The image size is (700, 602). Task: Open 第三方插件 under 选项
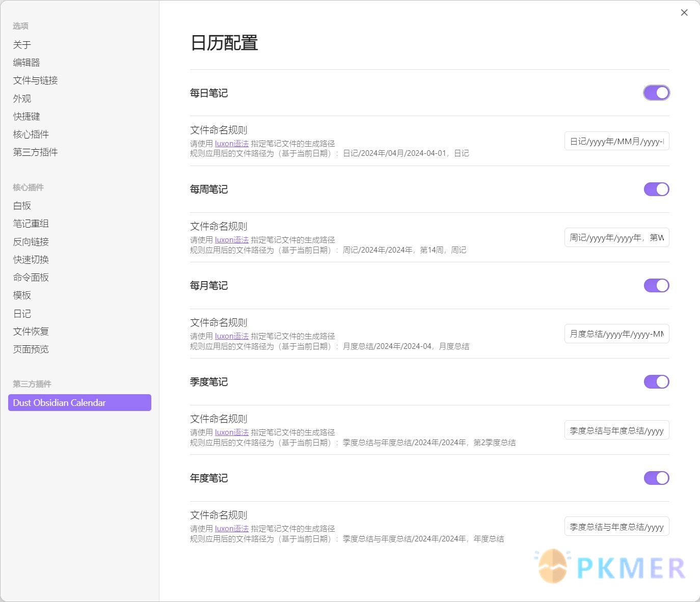[x=35, y=152]
